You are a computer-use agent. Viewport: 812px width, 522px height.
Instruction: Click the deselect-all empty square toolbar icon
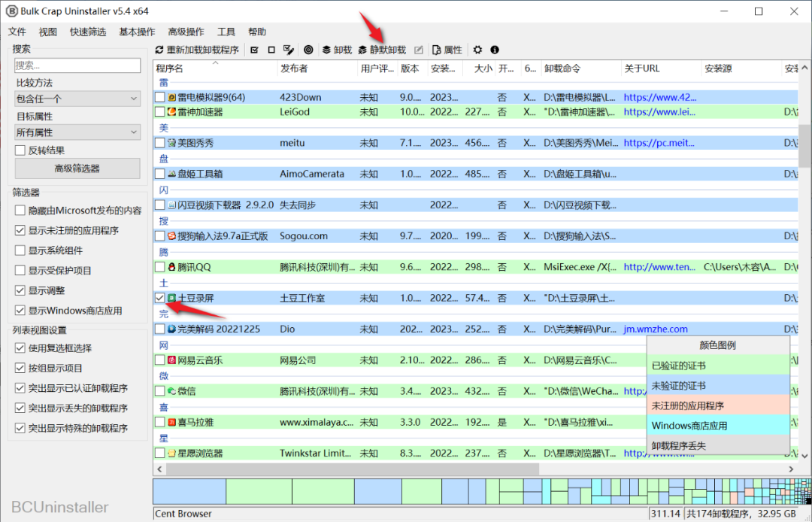[x=271, y=50]
